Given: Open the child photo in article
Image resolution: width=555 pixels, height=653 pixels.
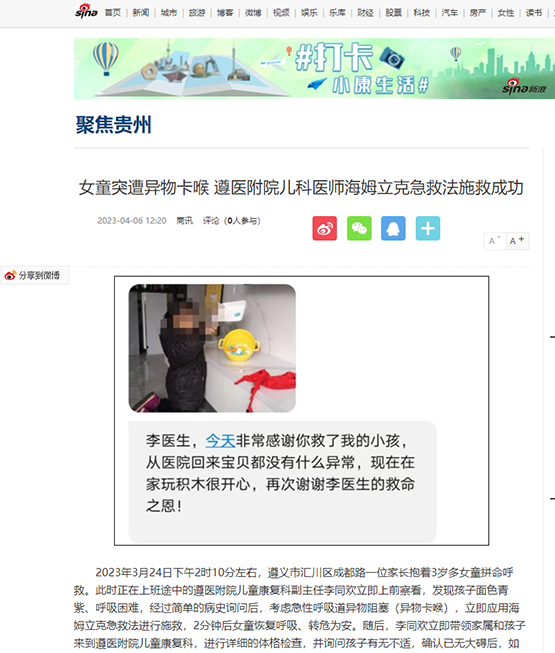Looking at the screenshot, I should point(212,348).
